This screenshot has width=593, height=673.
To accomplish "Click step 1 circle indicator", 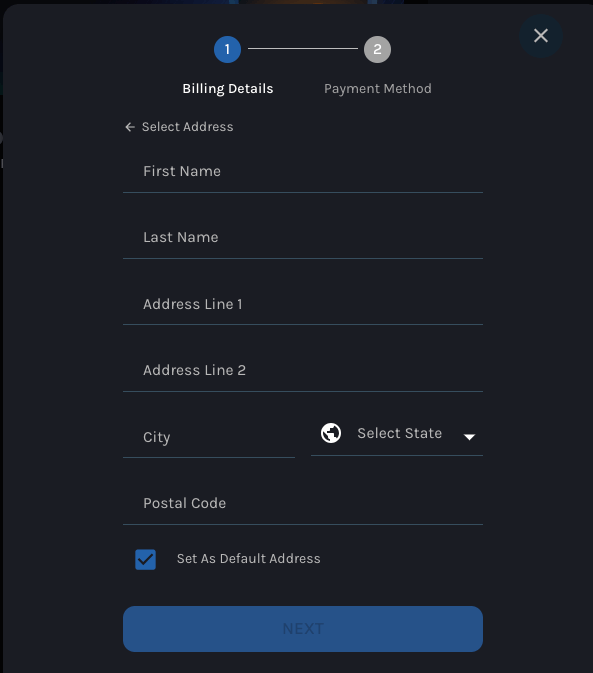I will click(x=227, y=49).
